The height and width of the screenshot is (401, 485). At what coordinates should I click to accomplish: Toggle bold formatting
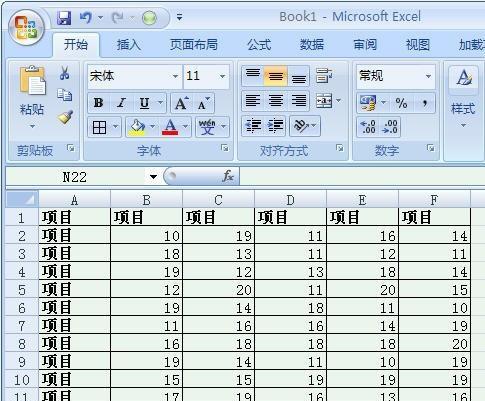pyautogui.click(x=98, y=103)
